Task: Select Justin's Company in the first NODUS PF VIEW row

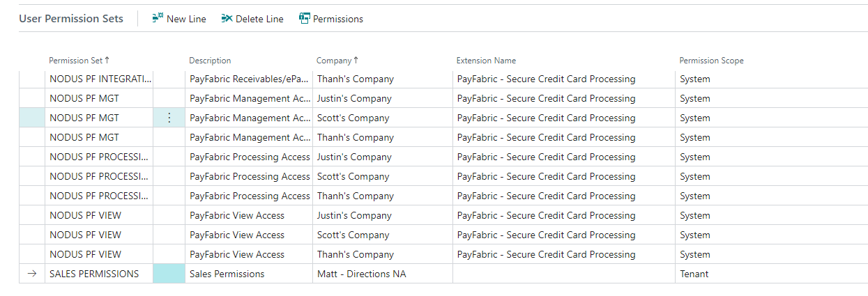Action: tap(354, 216)
